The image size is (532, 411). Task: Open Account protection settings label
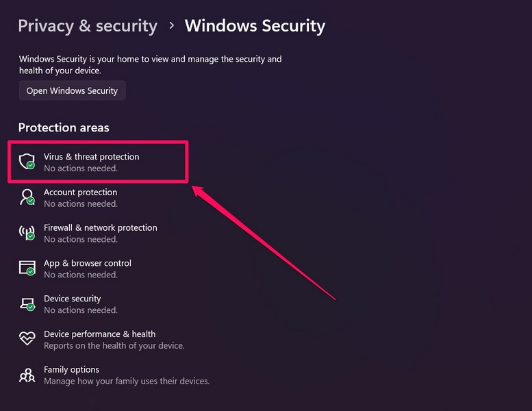pos(80,192)
